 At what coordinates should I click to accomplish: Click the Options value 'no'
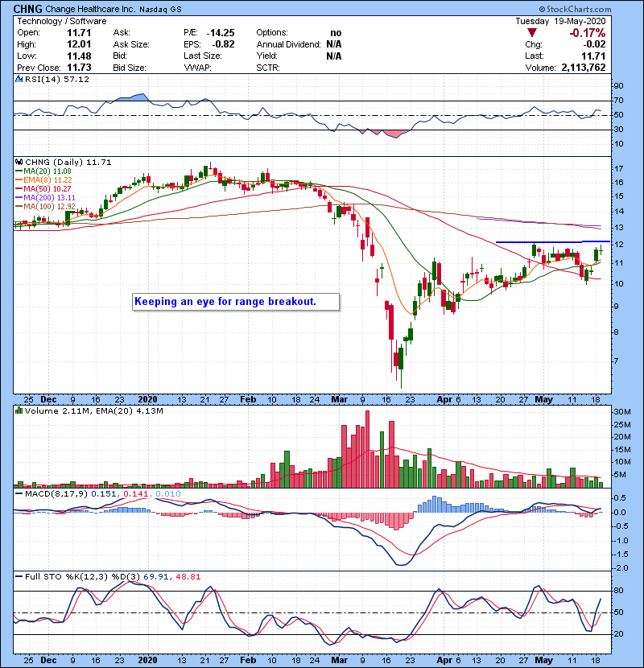[x=336, y=33]
